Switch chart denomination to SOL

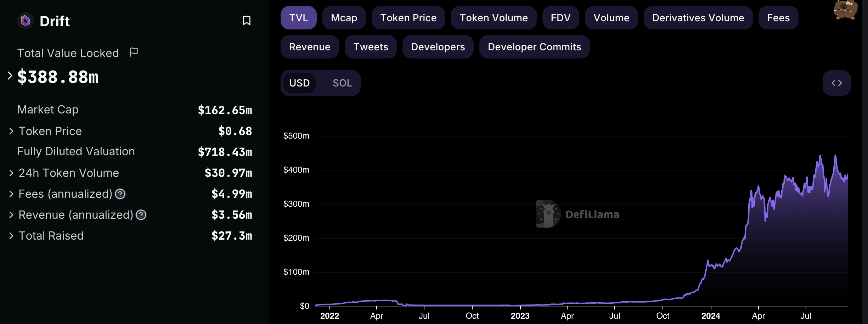[x=342, y=83]
